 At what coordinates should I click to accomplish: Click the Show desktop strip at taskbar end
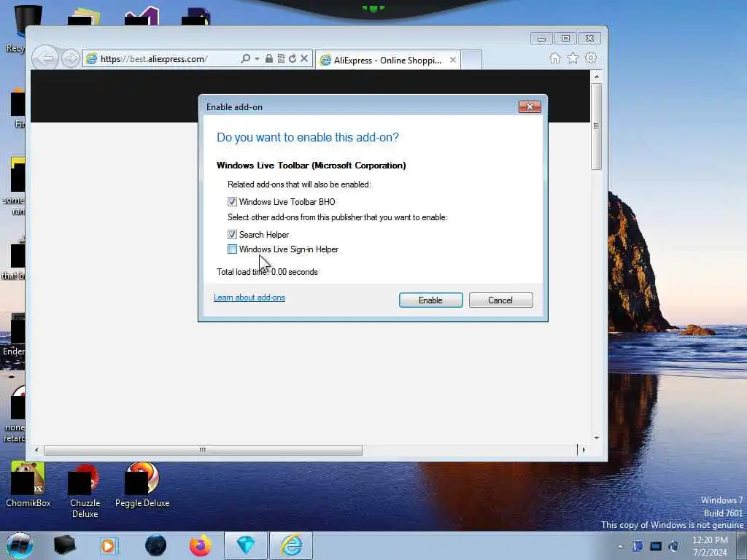(741, 545)
